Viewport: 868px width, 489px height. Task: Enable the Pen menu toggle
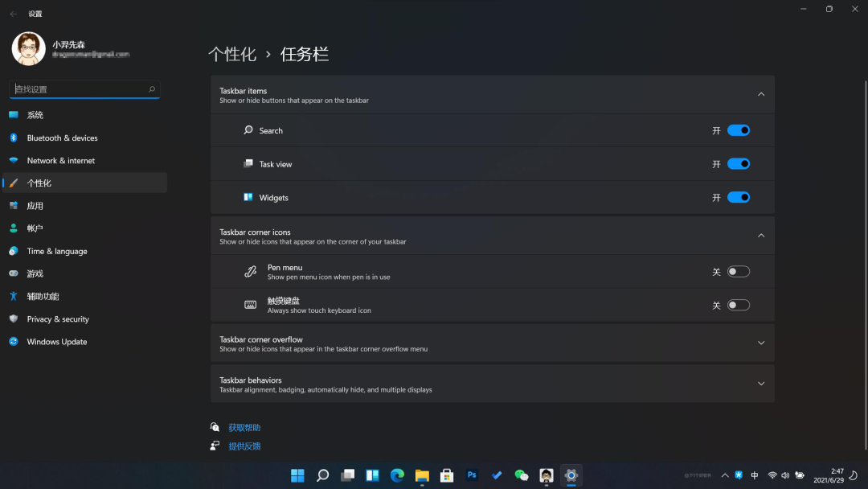click(739, 271)
